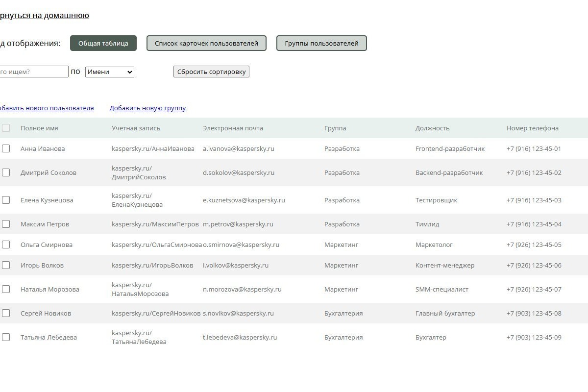Click the email e.kuznetsova@kaspersky.ru
588x392 pixels.
[x=244, y=200]
